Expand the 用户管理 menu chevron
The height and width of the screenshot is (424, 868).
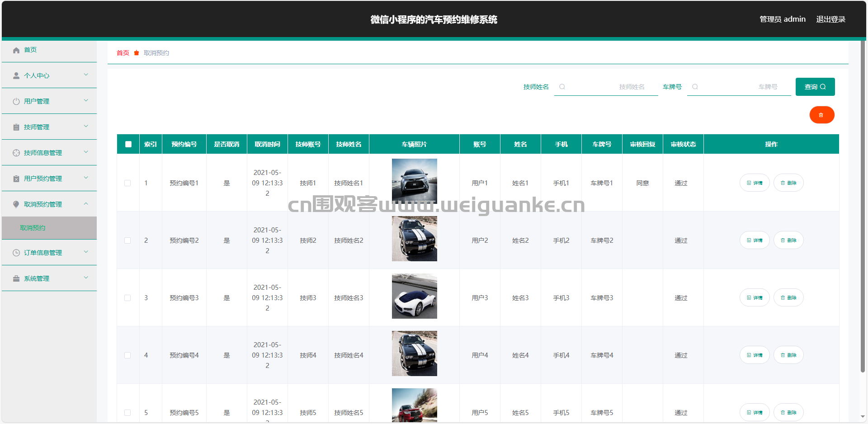pos(86,100)
